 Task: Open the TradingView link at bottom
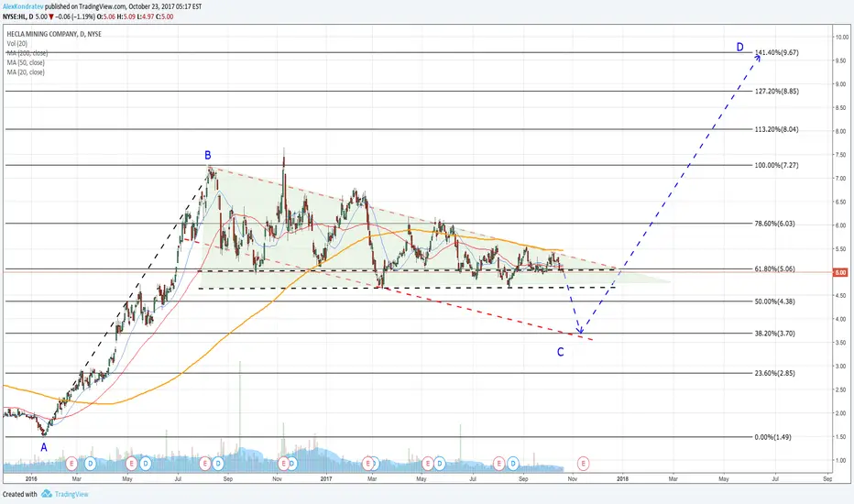[x=71, y=494]
